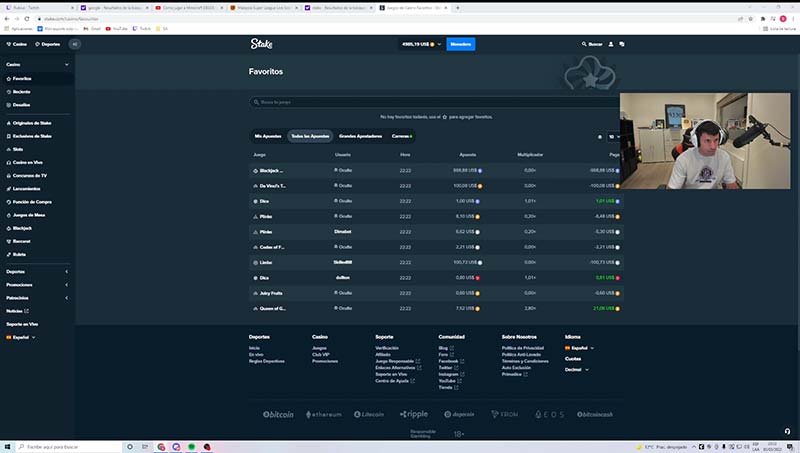This screenshot has height=453, width=800.
Task: Select Deportes in the top navigation
Action: [x=47, y=44]
